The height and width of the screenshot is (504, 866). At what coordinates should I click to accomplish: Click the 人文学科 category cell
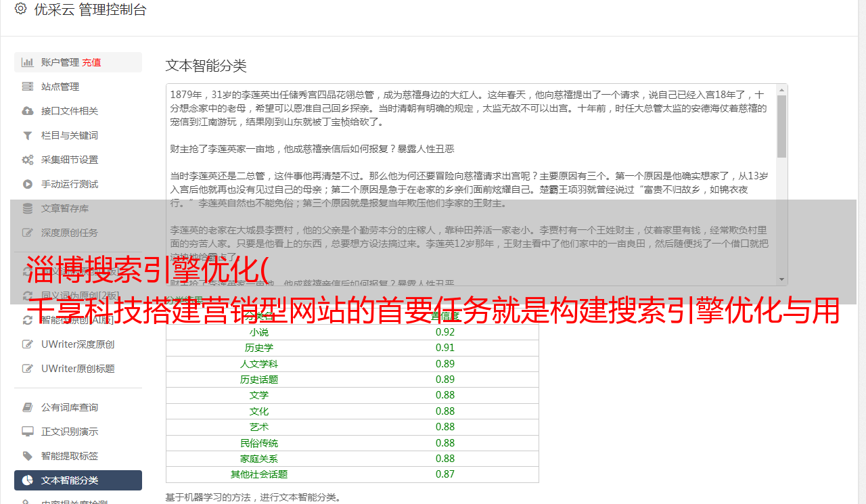[x=259, y=364]
